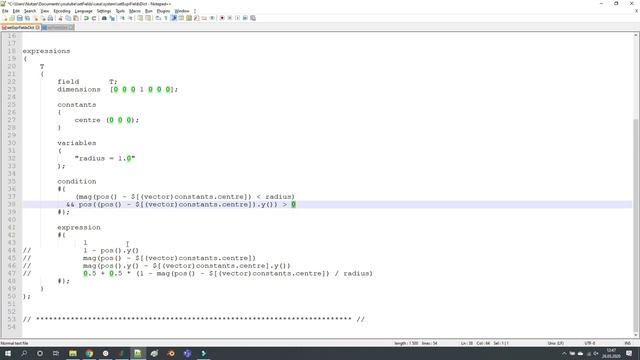640x360 pixels.
Task: Open the Macro menu
Action: [135, 11]
